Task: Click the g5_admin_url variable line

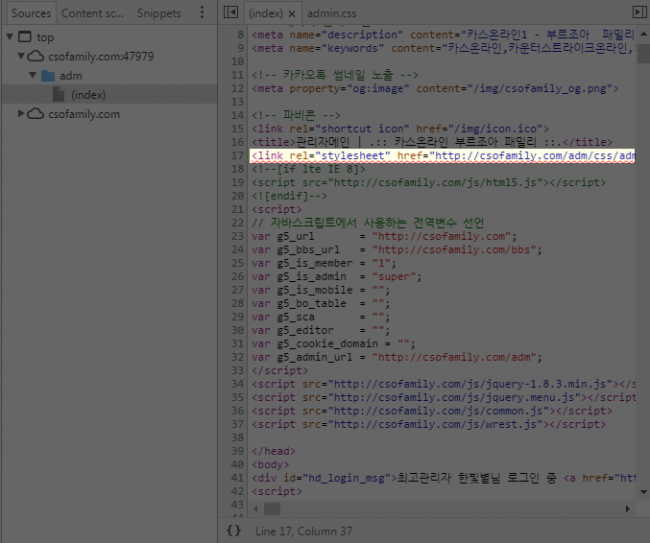Action: (x=397, y=357)
